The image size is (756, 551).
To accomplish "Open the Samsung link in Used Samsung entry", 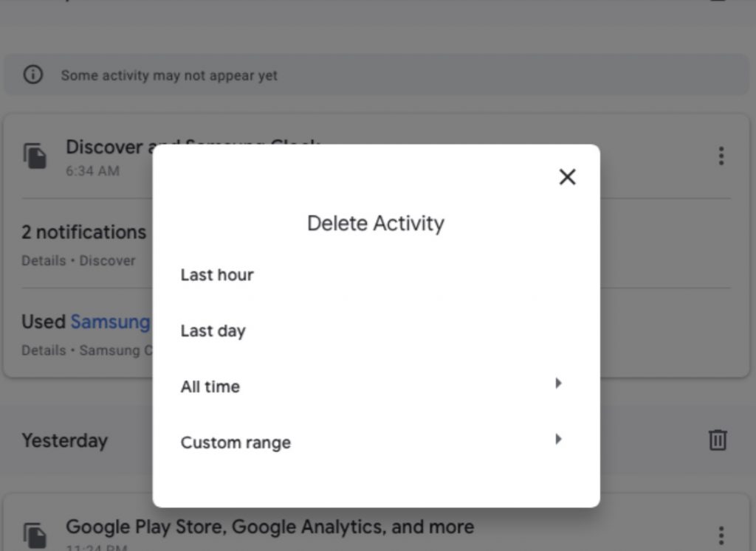I will pos(111,322).
